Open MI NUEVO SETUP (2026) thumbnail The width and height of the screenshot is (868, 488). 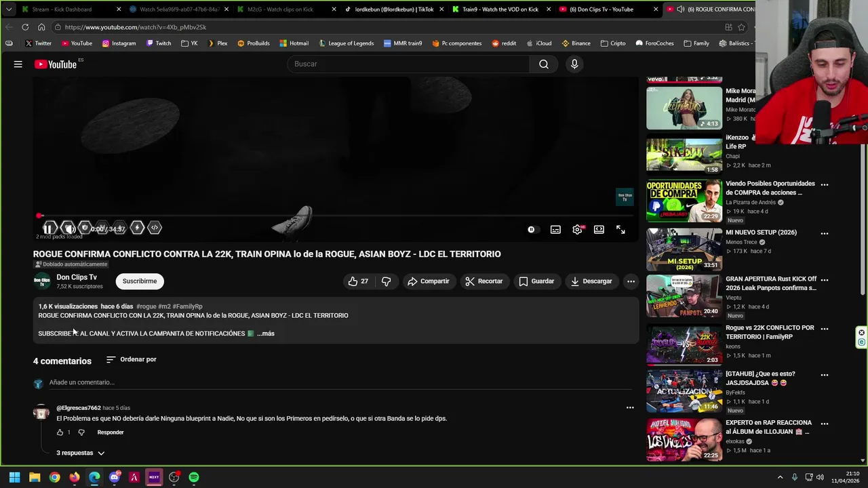coord(684,249)
